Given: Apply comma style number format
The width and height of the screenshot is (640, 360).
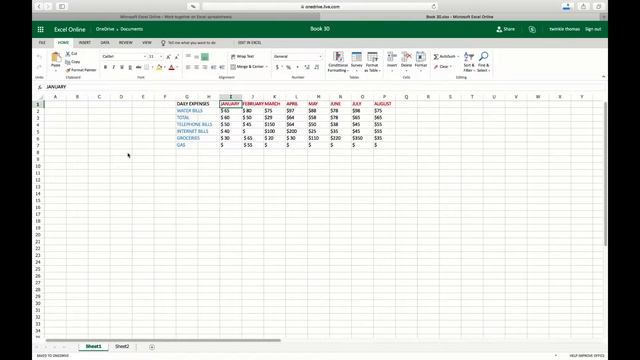Looking at the screenshot, I should pyautogui.click(x=298, y=67).
